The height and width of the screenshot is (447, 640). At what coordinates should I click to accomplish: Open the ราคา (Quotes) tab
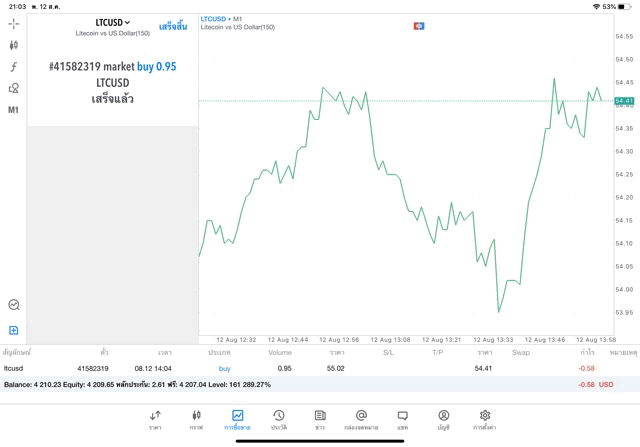point(155,420)
